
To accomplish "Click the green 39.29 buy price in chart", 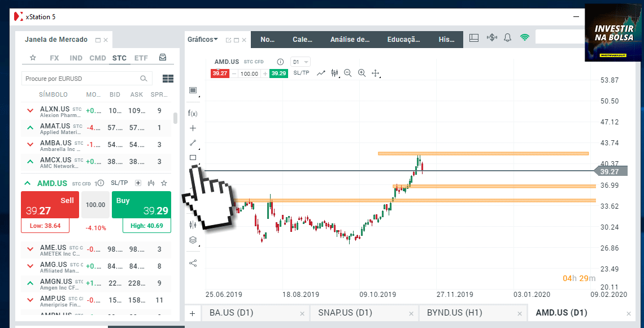I will click(279, 74).
